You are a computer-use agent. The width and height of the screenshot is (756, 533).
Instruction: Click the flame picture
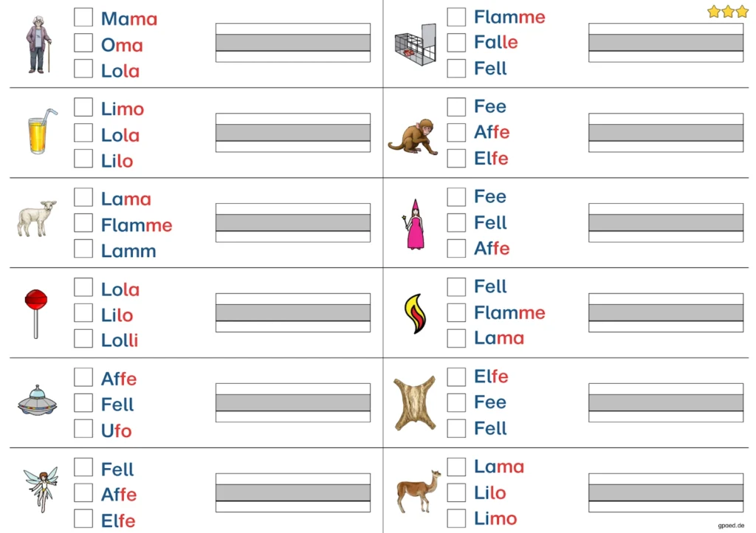click(415, 313)
